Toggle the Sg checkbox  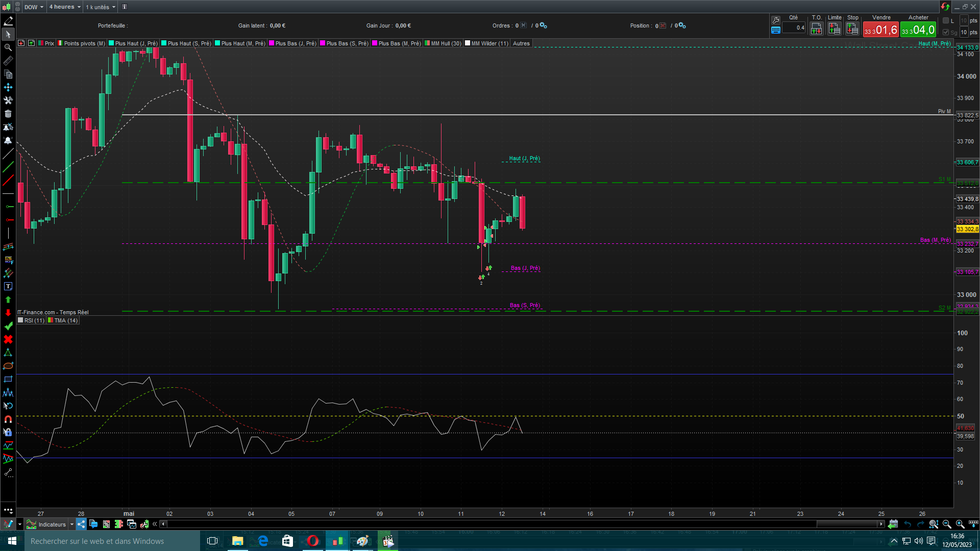coord(946,32)
